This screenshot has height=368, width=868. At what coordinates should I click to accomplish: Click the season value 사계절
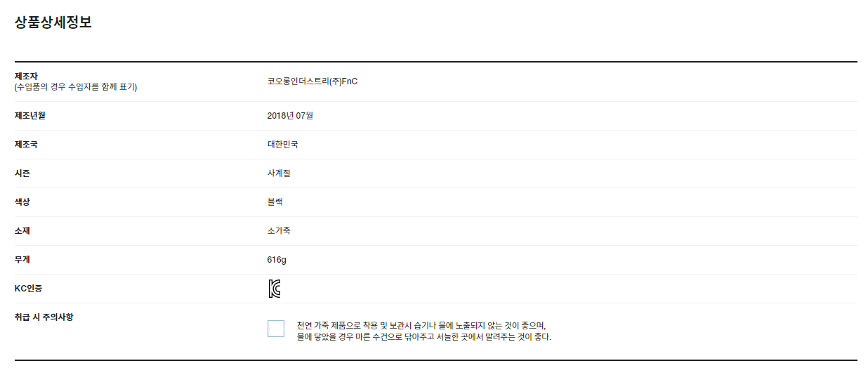(279, 173)
